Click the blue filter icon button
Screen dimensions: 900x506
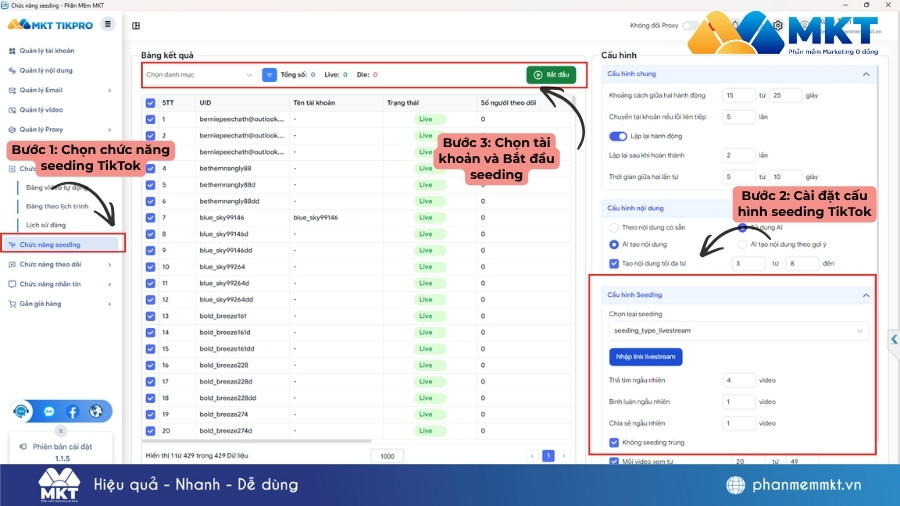269,75
